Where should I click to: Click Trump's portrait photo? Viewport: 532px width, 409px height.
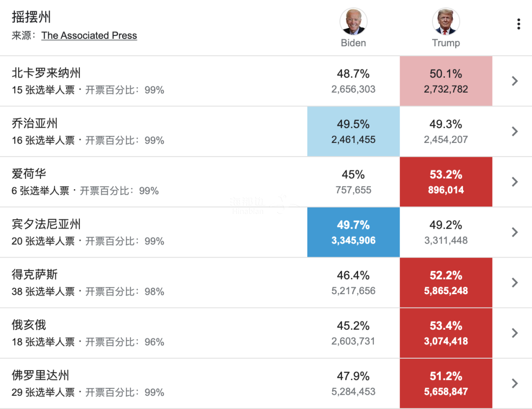pyautogui.click(x=446, y=22)
